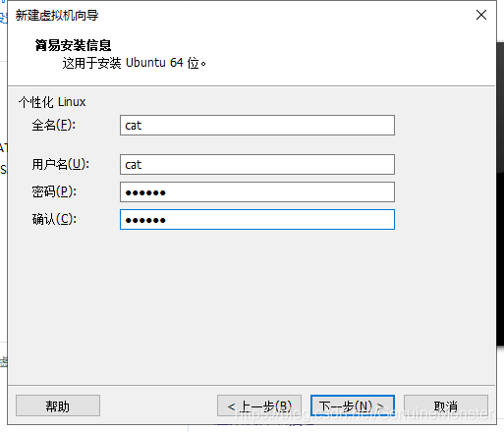Viewport: 504px width, 432px height.
Task: Click the 确认 confirm password field
Action: 257,219
